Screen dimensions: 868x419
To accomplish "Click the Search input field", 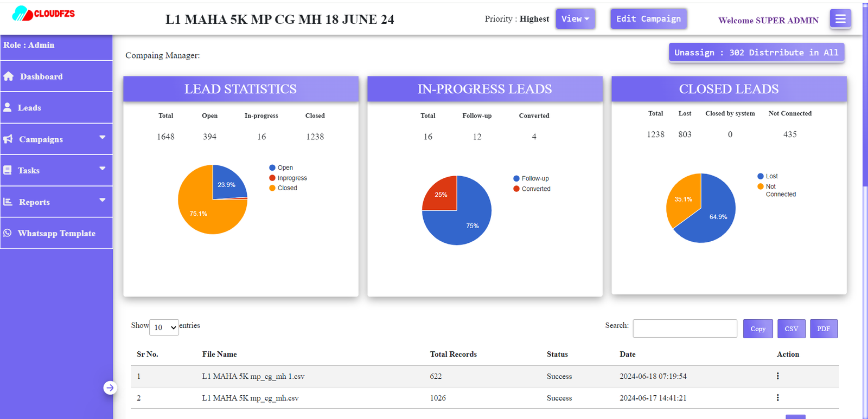I will (x=685, y=328).
